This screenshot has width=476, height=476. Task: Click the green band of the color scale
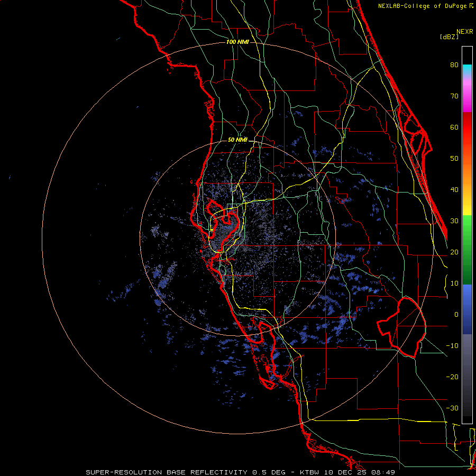coord(467,250)
